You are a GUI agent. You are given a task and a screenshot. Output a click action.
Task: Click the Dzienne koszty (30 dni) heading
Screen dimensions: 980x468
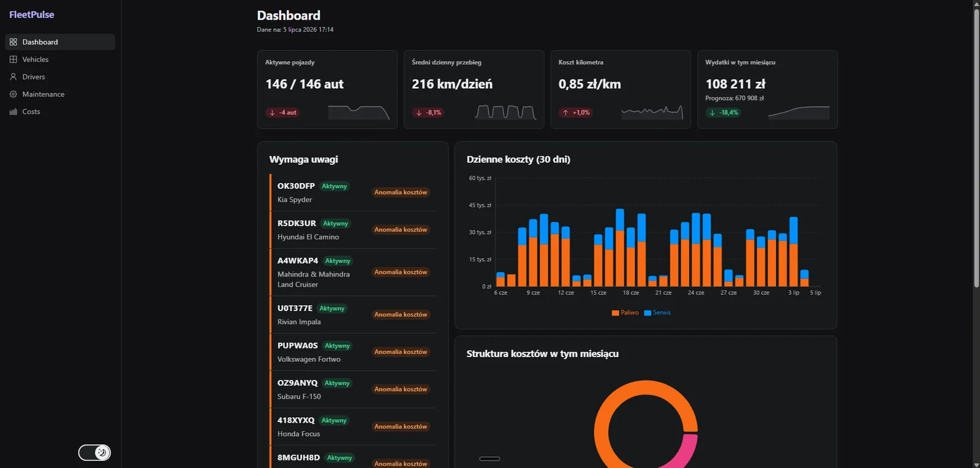(518, 159)
